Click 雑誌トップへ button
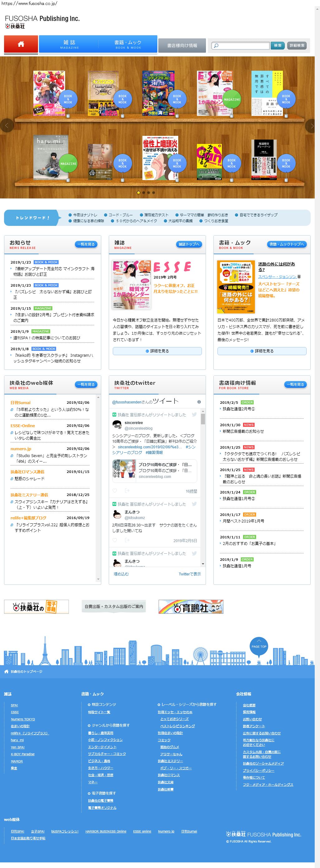 (x=189, y=244)
